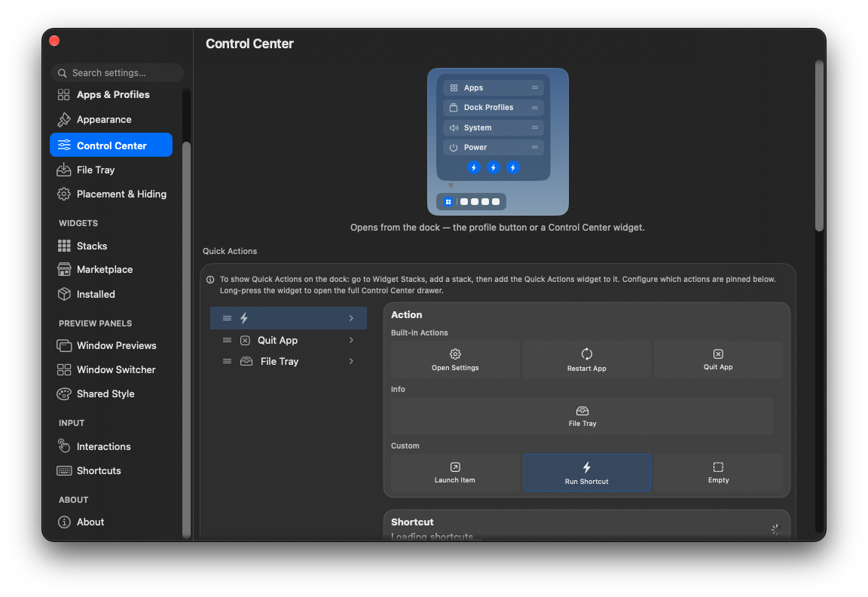This screenshot has height=597, width=868.
Task: Expand the File Tray row chevron
Action: point(351,361)
